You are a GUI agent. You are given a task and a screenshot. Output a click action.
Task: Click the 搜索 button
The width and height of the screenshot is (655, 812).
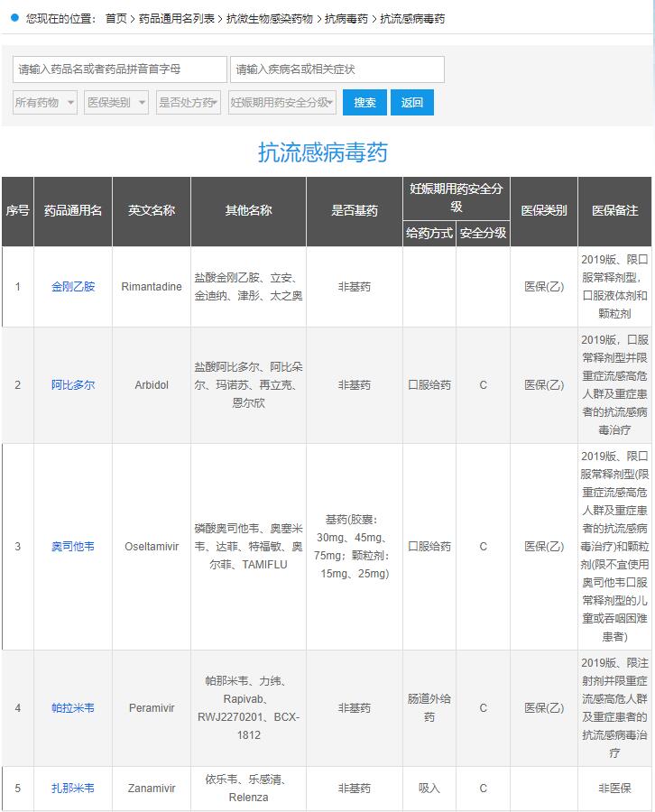click(364, 103)
